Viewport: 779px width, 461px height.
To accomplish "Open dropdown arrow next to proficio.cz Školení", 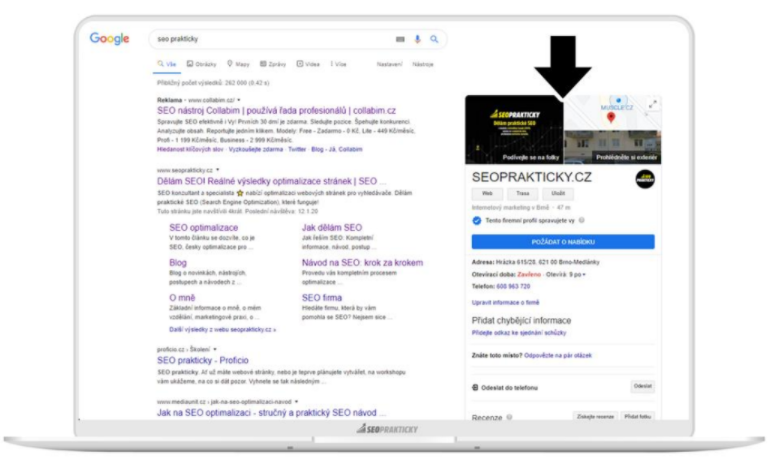I will tap(215, 349).
